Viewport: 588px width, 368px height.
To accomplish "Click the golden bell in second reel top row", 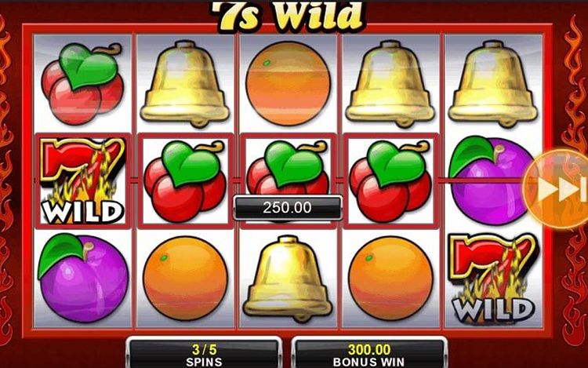I will tap(185, 83).
